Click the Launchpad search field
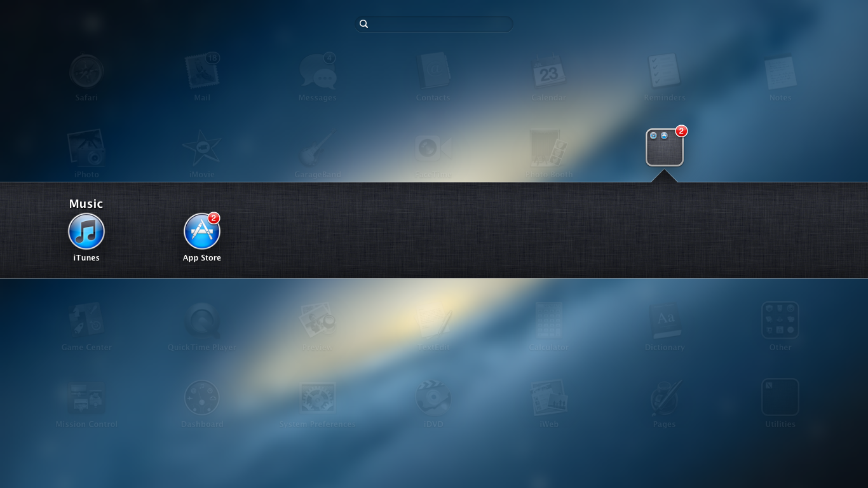Screen dimensions: 868x488 pyautogui.click(x=434, y=24)
